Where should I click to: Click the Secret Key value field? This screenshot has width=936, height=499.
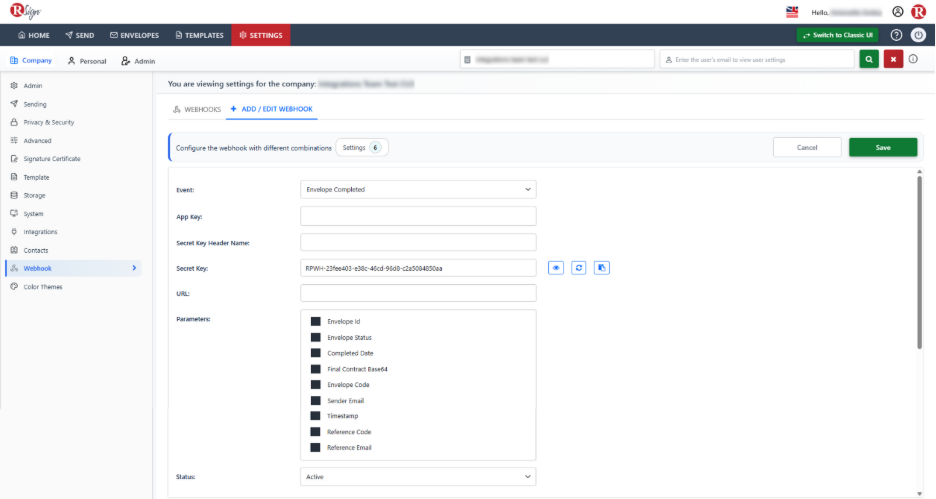point(418,268)
